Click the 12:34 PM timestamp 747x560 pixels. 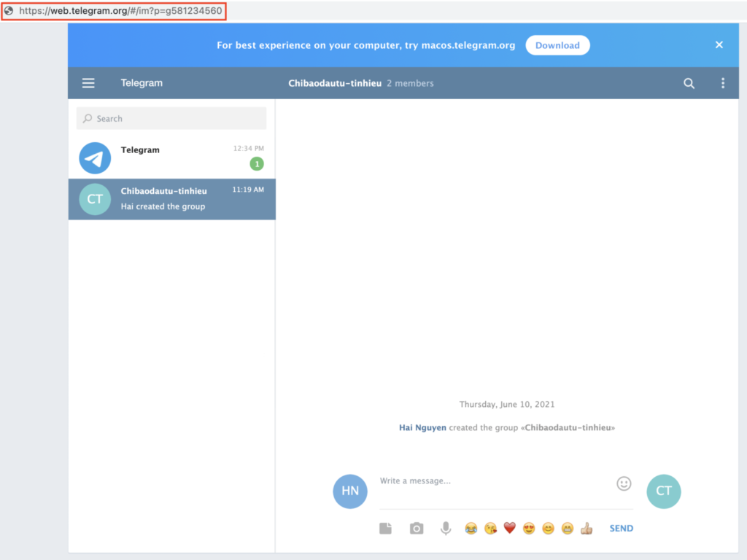[x=248, y=149]
